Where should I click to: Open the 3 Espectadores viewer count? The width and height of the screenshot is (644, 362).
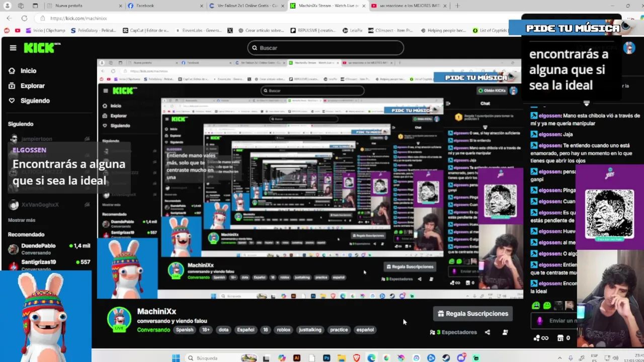453,332
